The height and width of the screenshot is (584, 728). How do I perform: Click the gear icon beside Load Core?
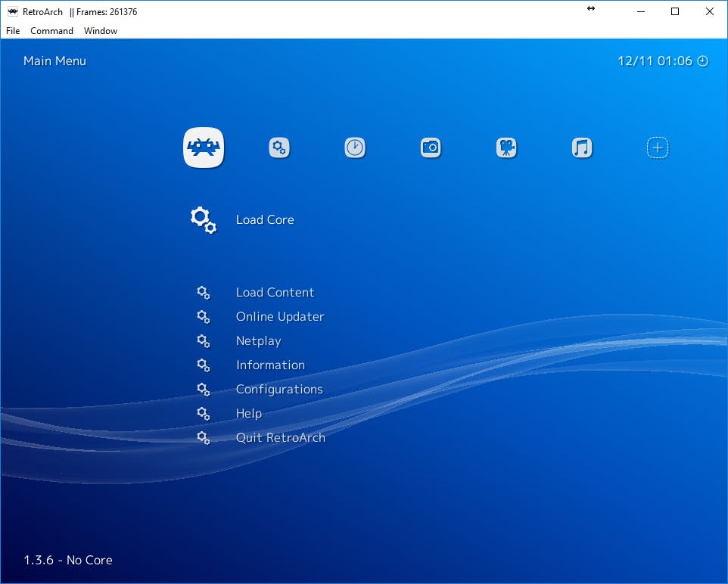pos(203,219)
